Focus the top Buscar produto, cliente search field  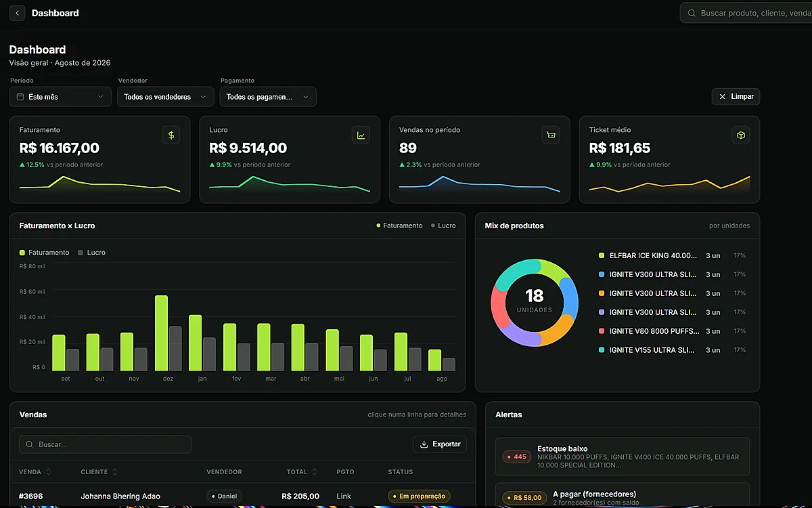click(x=746, y=13)
